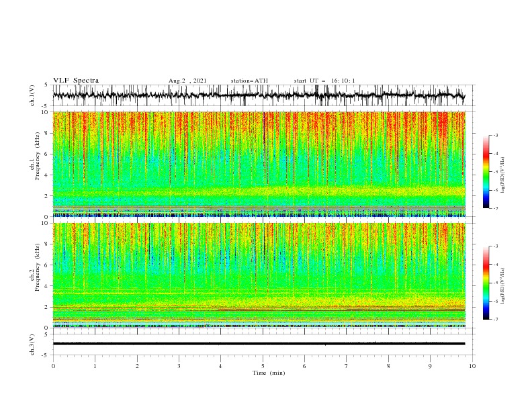Click the ch.1 color bar 'log(PSD)(V²/Hz)' label

pos(503,175)
